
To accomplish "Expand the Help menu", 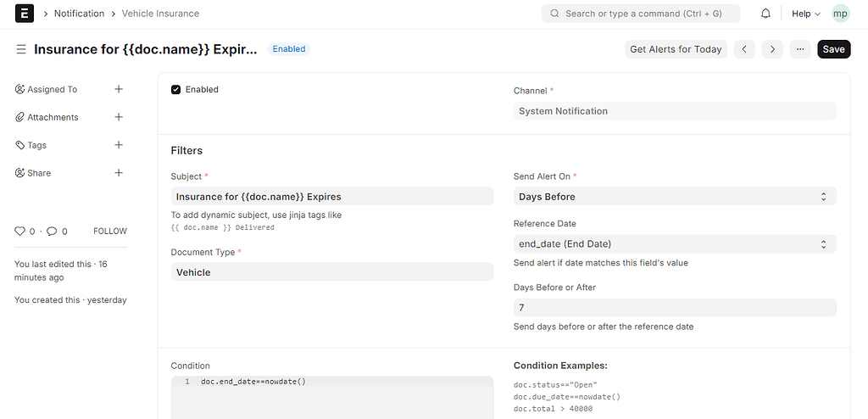I will click(806, 14).
